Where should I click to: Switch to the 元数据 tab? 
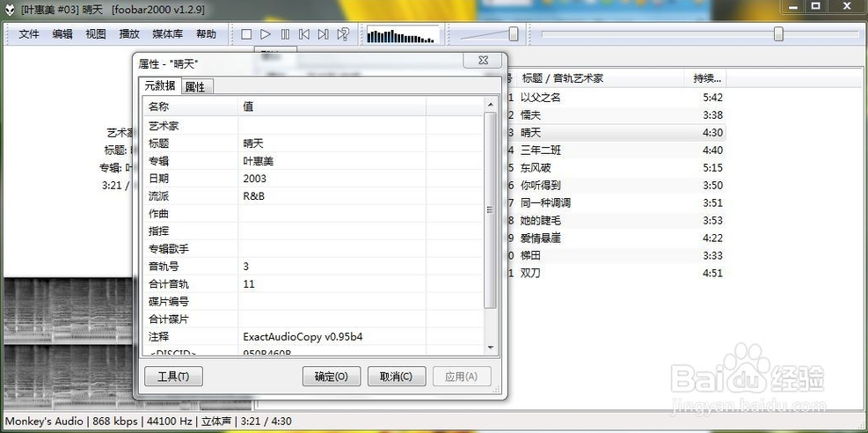click(x=160, y=85)
